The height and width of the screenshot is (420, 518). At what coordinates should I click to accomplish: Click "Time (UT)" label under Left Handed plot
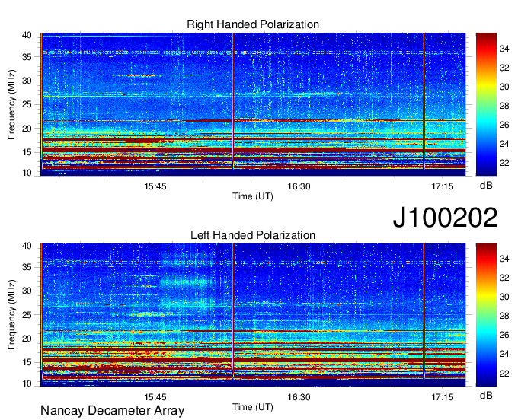tap(253, 407)
